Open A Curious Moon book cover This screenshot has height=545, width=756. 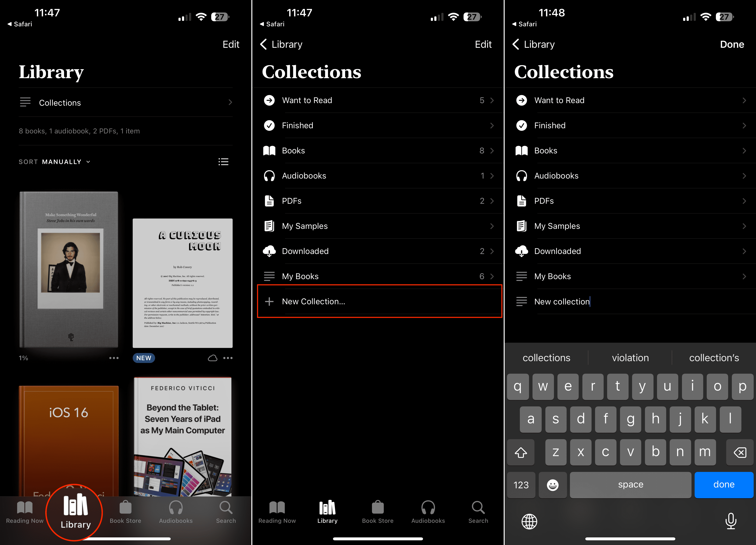pos(183,283)
